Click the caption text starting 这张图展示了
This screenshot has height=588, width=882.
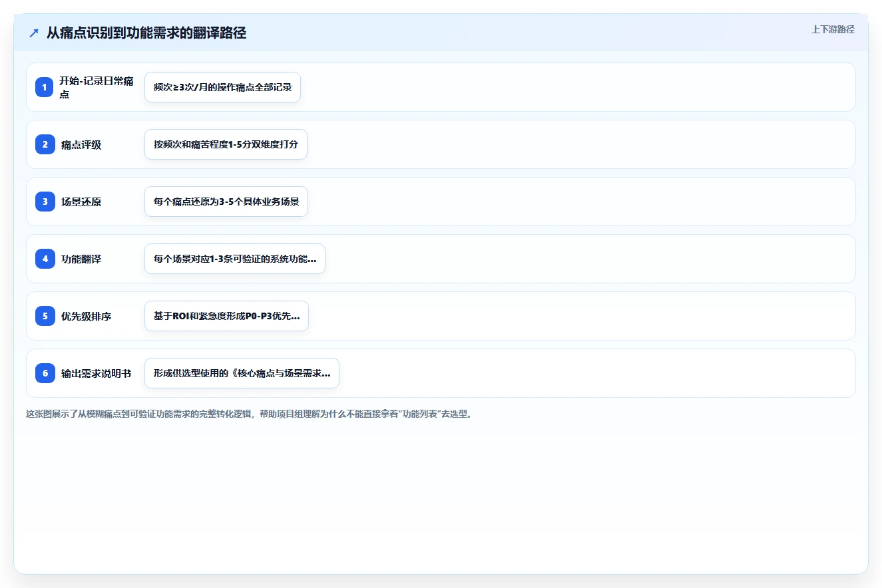click(x=249, y=414)
